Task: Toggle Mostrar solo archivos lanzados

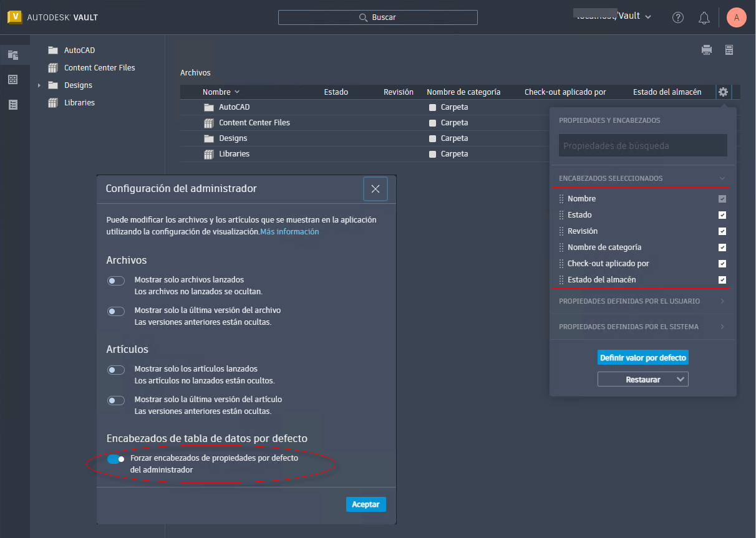Action: tap(116, 281)
